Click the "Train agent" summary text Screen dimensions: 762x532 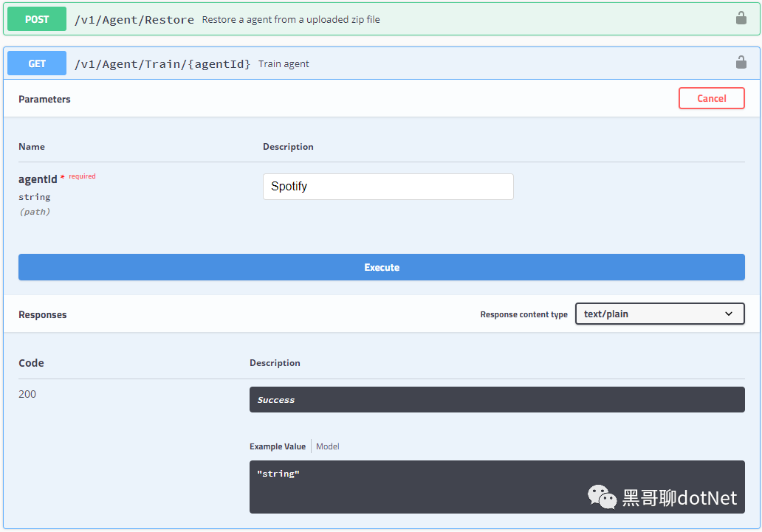(x=284, y=64)
